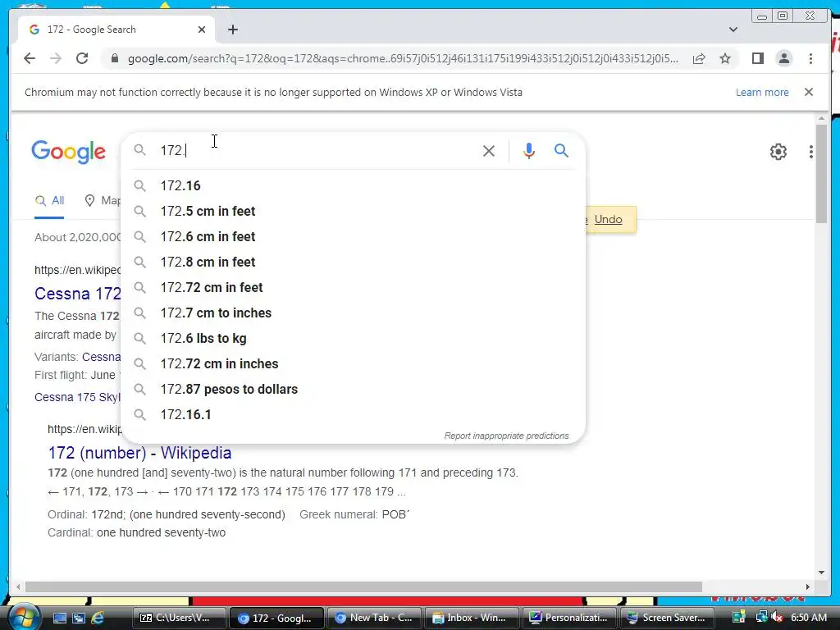Screen dimensions: 840x630
Task: Focus the Google search input field
Action: pyautogui.click(x=316, y=151)
